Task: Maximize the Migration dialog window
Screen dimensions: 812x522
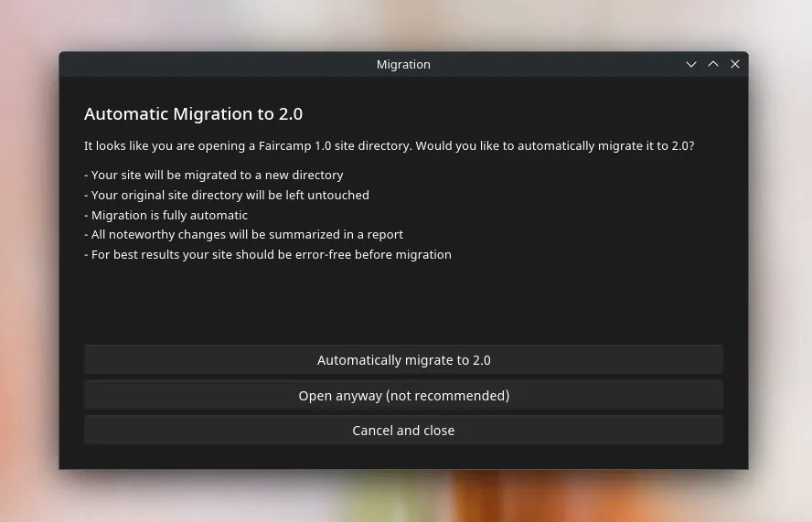Action: pyautogui.click(x=713, y=64)
